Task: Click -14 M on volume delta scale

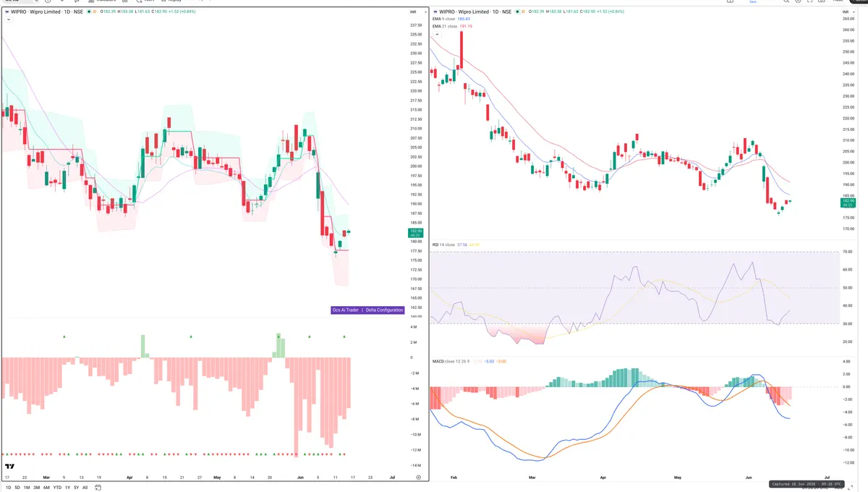Action: click(417, 465)
